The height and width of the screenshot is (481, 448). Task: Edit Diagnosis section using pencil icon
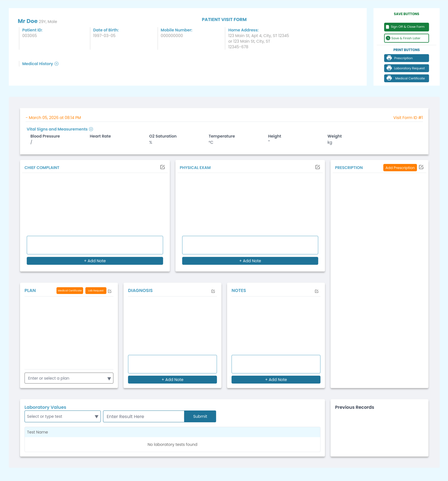213,291
